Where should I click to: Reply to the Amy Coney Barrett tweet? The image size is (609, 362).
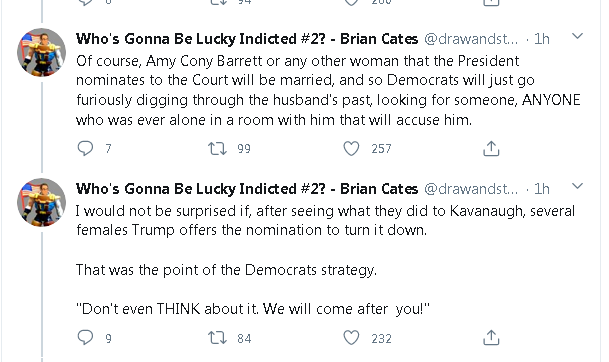[x=85, y=148]
